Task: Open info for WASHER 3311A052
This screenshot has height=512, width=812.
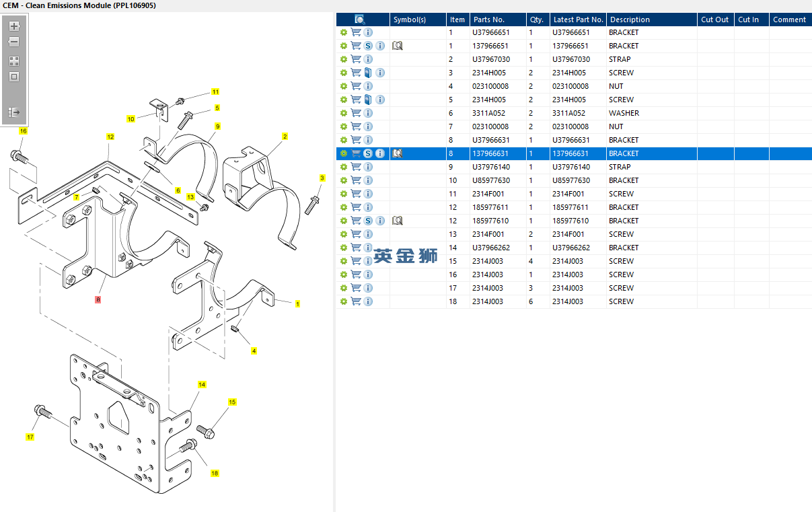Action: [x=368, y=113]
